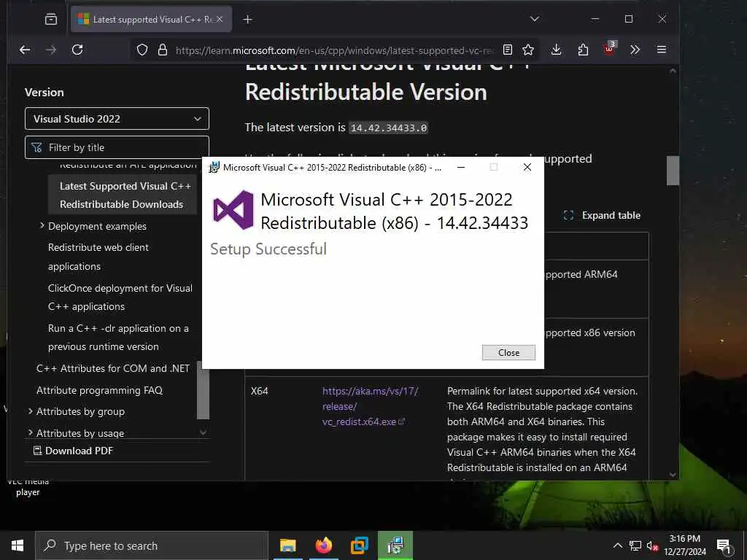
Task: Open site security info via padlock icon
Action: (x=163, y=50)
